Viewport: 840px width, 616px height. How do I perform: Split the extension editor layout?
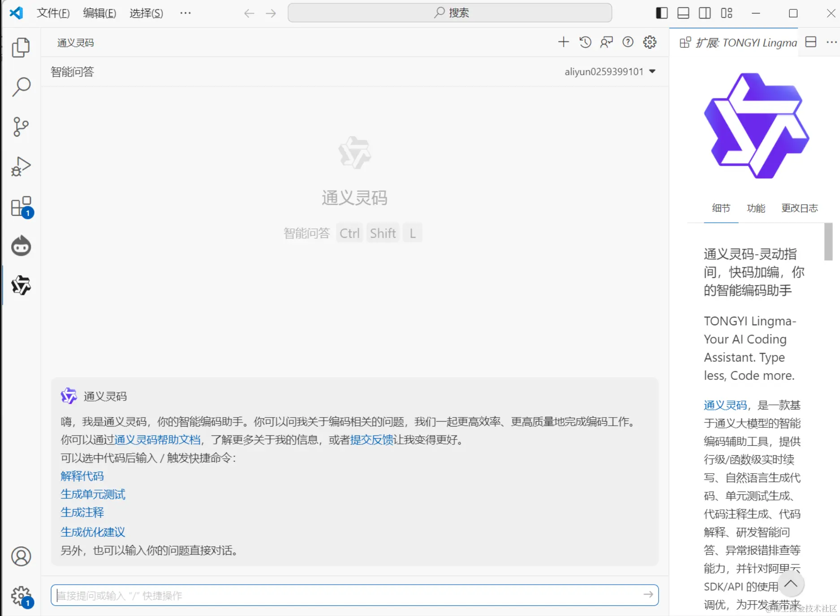(811, 42)
